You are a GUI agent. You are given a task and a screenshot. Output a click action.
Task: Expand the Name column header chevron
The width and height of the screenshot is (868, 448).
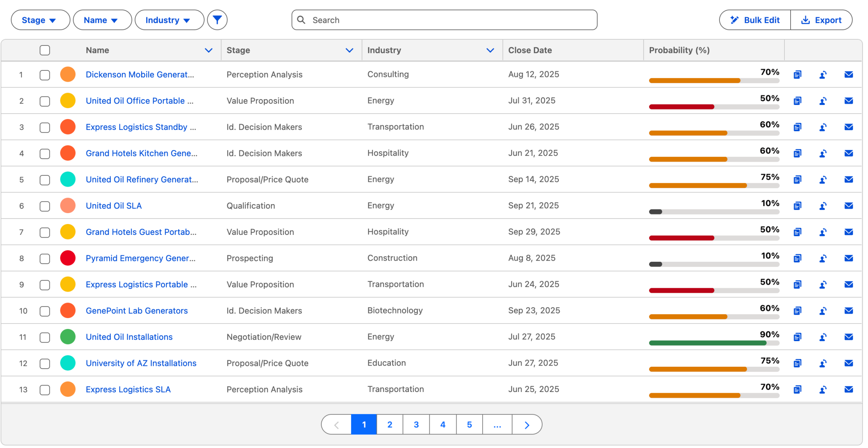coord(208,50)
